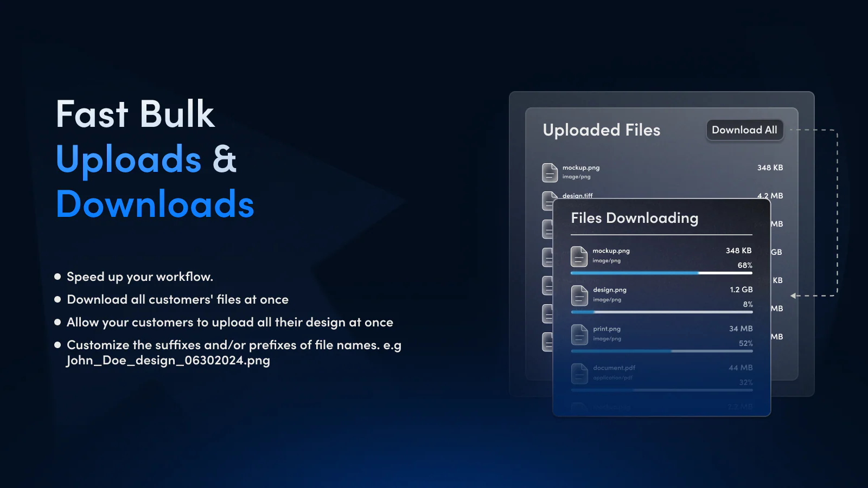Select the document.pdf file icon
The height and width of the screenshot is (488, 868).
point(579,374)
